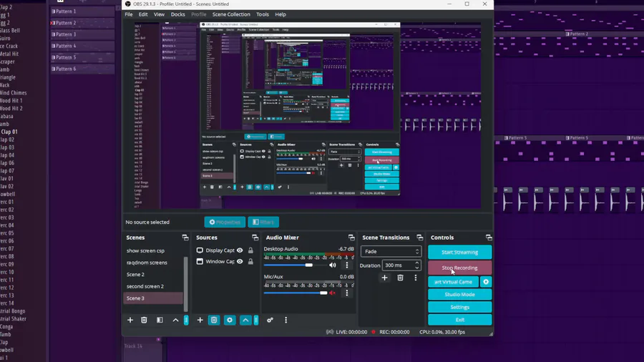Viewport: 644px width, 362px height.
Task: Open Desktop Audio options dots
Action: point(346,265)
